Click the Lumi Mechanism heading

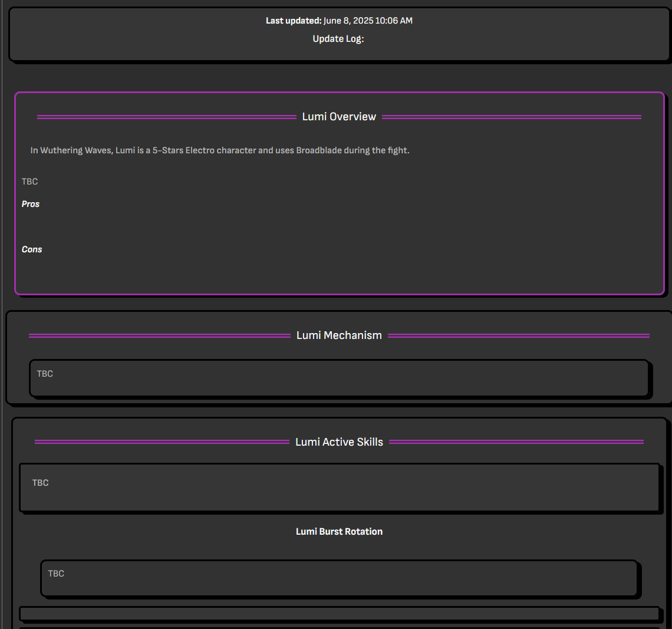click(x=339, y=335)
